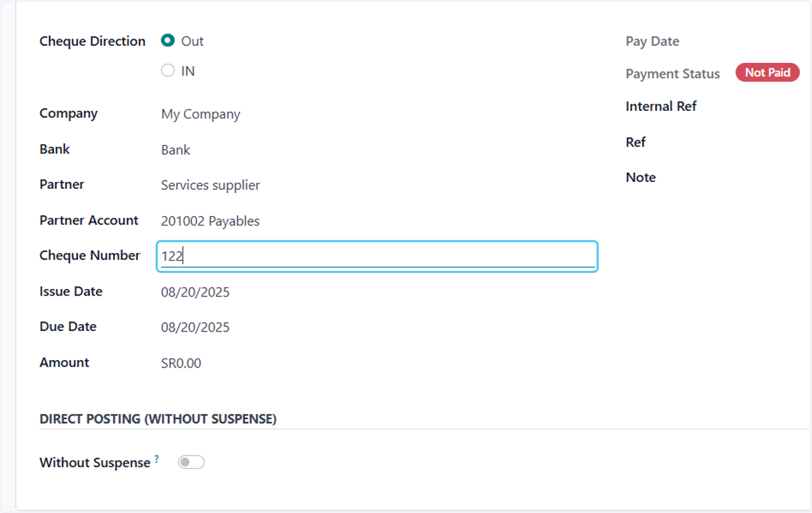
Task: Click the Company field value My Company
Action: [200, 114]
